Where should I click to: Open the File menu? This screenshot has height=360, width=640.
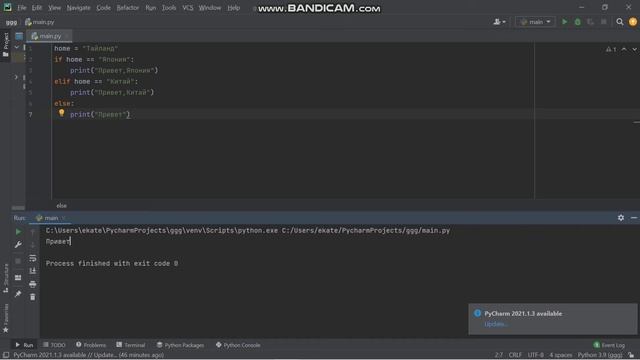coord(22,8)
